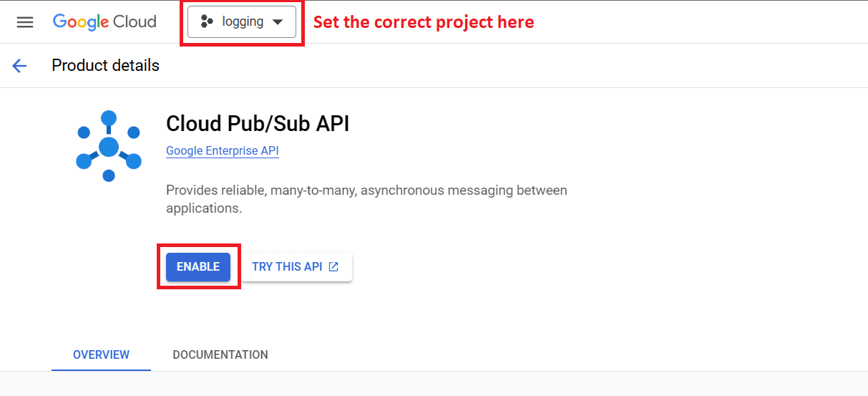Open the hamburger navigation menu
Viewport: 868px width, 396px height.
click(25, 22)
